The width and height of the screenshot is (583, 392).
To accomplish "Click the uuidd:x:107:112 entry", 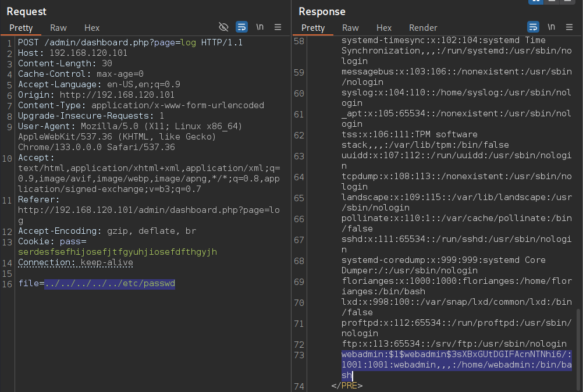I will click(457, 161).
